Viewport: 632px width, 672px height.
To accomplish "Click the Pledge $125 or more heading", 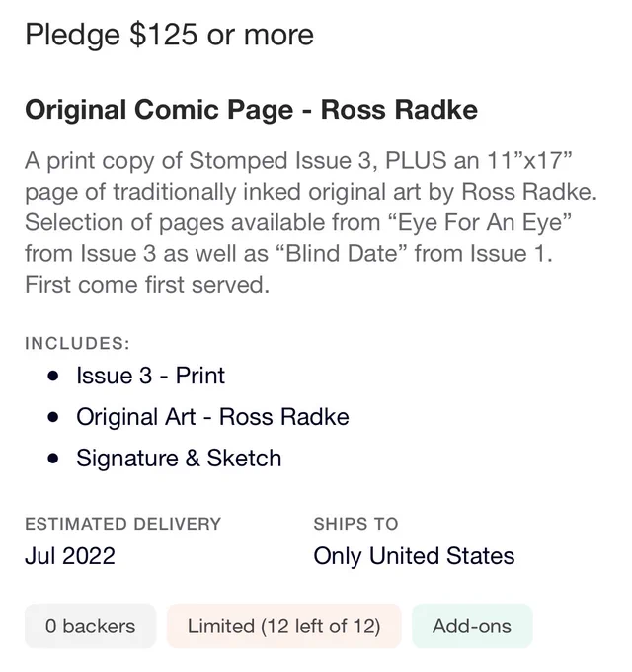I will [x=169, y=36].
